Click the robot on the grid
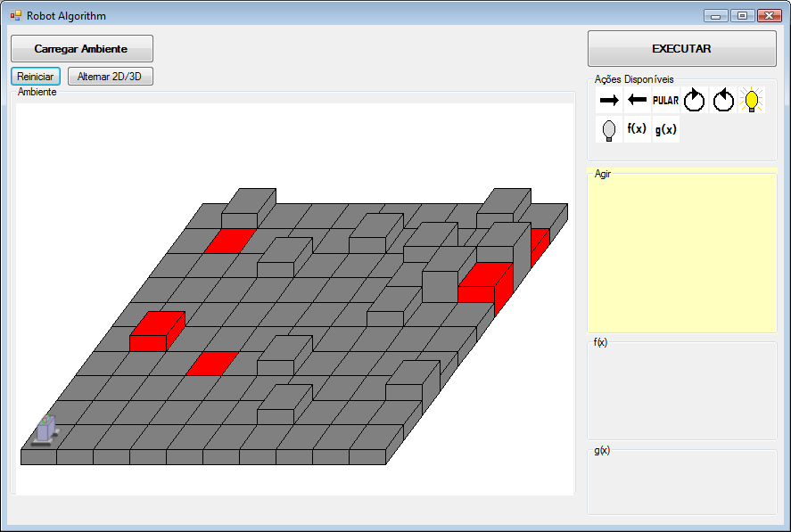791x532 pixels. coord(45,430)
